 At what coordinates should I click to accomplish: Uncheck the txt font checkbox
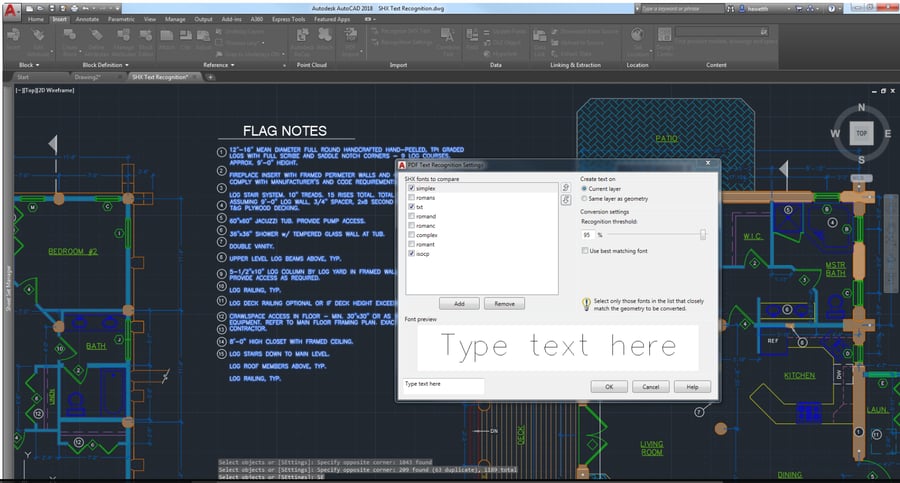pos(412,207)
